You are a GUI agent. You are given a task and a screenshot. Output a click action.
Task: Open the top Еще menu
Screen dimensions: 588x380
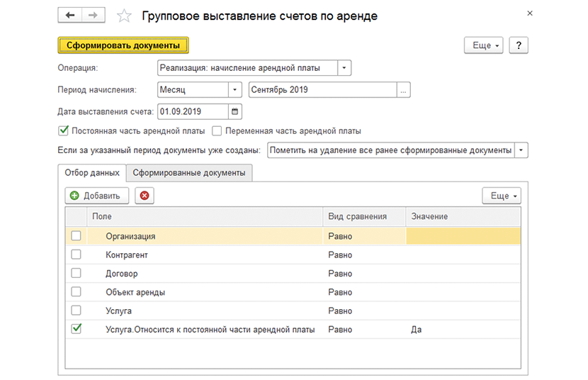click(483, 45)
